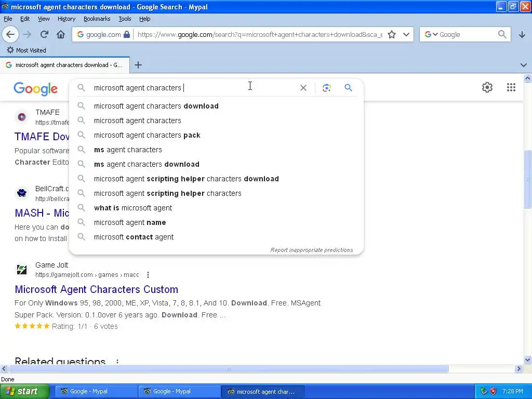Click the Google logo
The height and width of the screenshot is (399, 532).
(36, 88)
